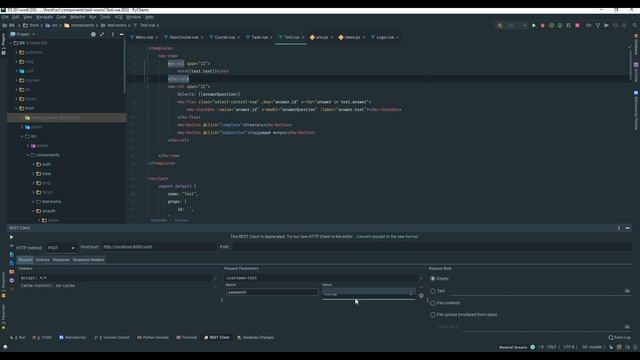The width and height of the screenshot is (640, 360).
Task: Minimize the REST Client panel with the hide icon
Action: [628, 228]
